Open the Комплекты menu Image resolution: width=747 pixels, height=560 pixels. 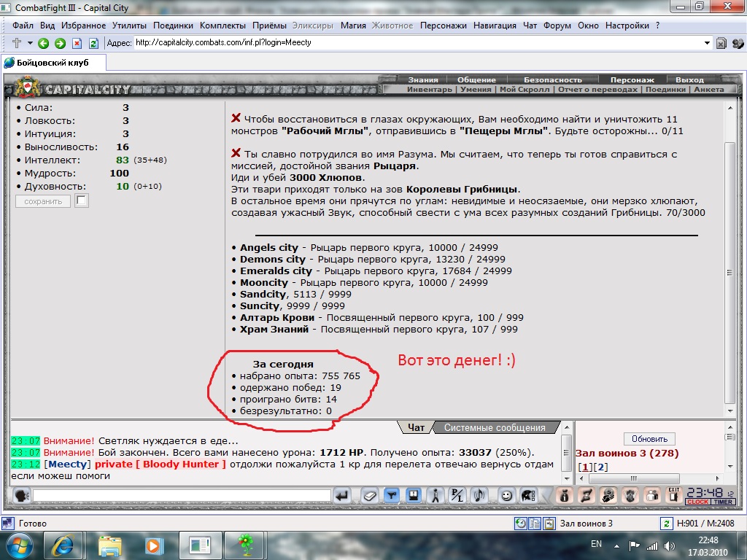[222, 26]
